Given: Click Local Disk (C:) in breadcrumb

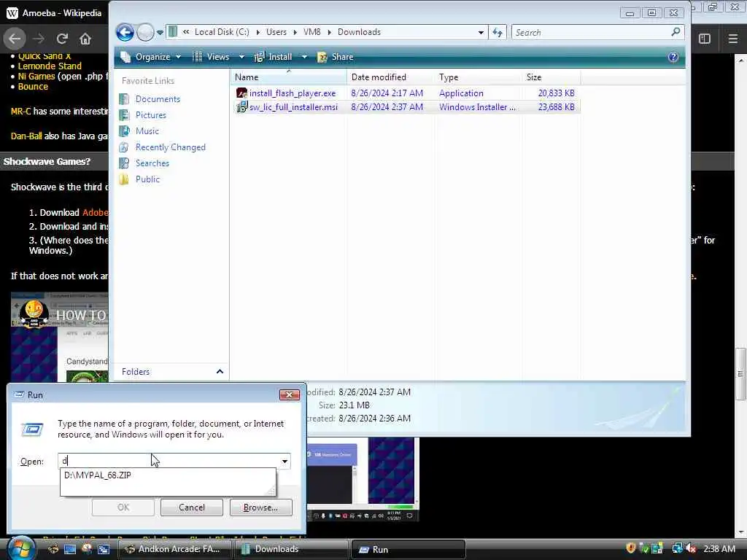Looking at the screenshot, I should pos(222,32).
